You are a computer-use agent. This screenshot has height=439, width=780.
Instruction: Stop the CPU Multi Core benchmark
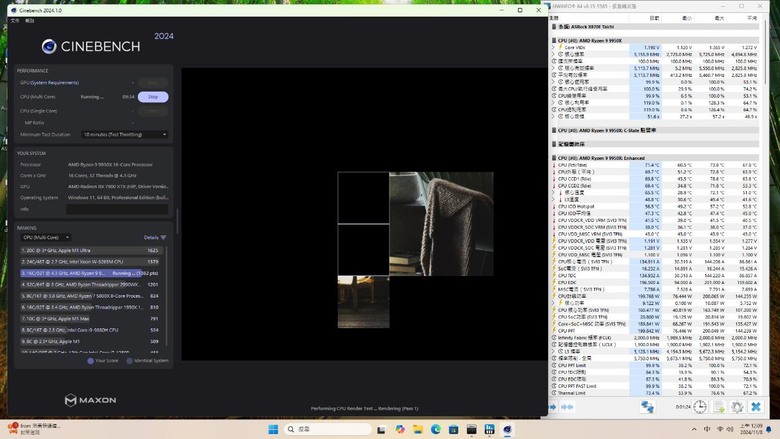(153, 97)
